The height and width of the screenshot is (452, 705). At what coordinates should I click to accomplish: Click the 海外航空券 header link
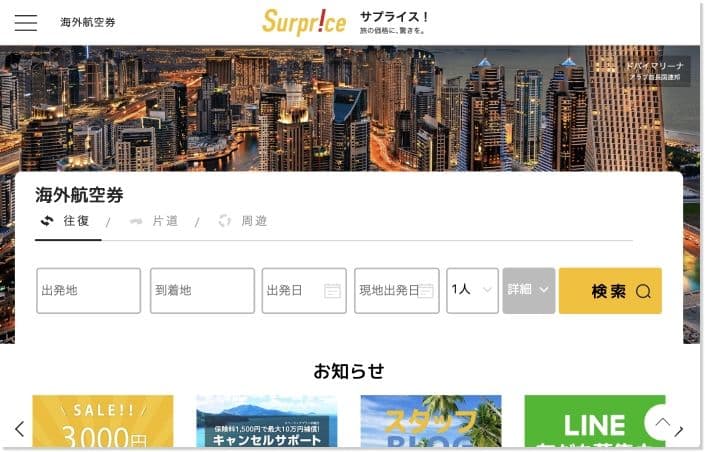tap(88, 22)
